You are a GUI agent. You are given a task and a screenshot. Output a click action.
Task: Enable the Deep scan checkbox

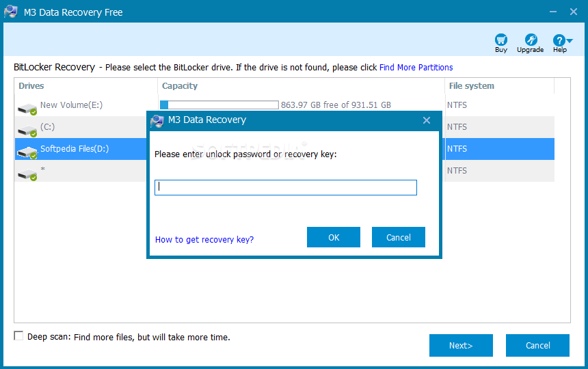18,336
